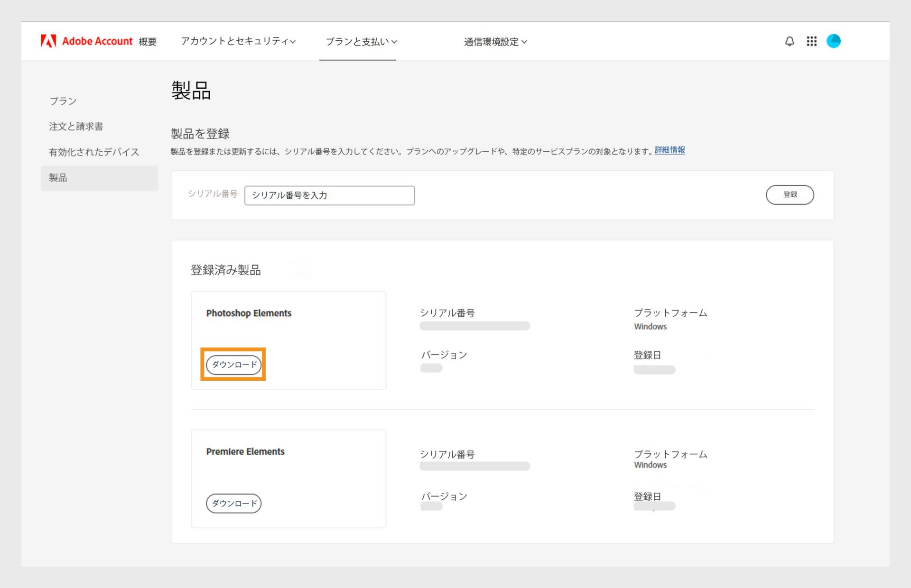Click the 登録 button
The image size is (911, 588).
click(x=790, y=195)
